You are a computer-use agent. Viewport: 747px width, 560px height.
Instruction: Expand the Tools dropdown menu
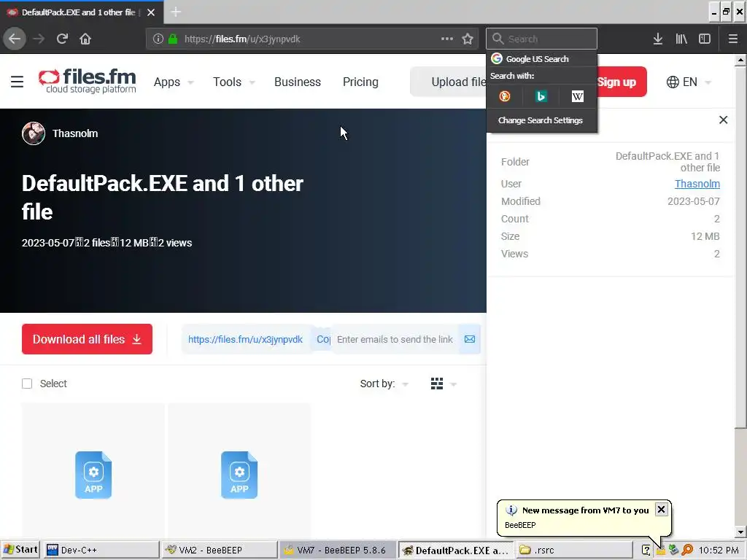point(234,82)
